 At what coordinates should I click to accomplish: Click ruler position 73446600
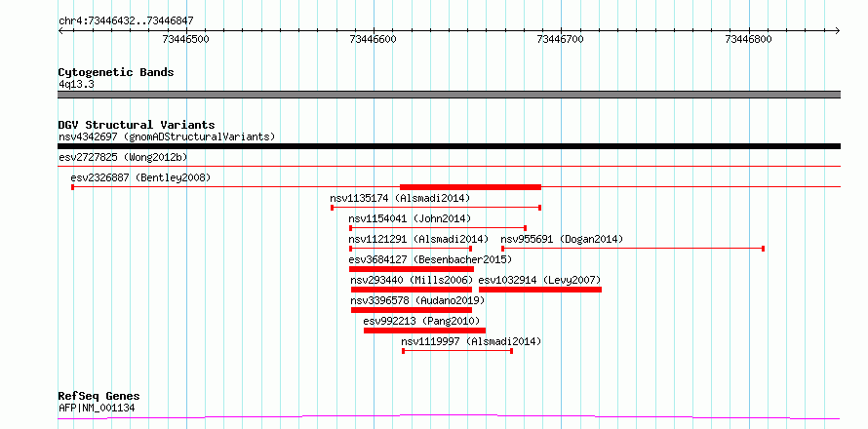[374, 39]
